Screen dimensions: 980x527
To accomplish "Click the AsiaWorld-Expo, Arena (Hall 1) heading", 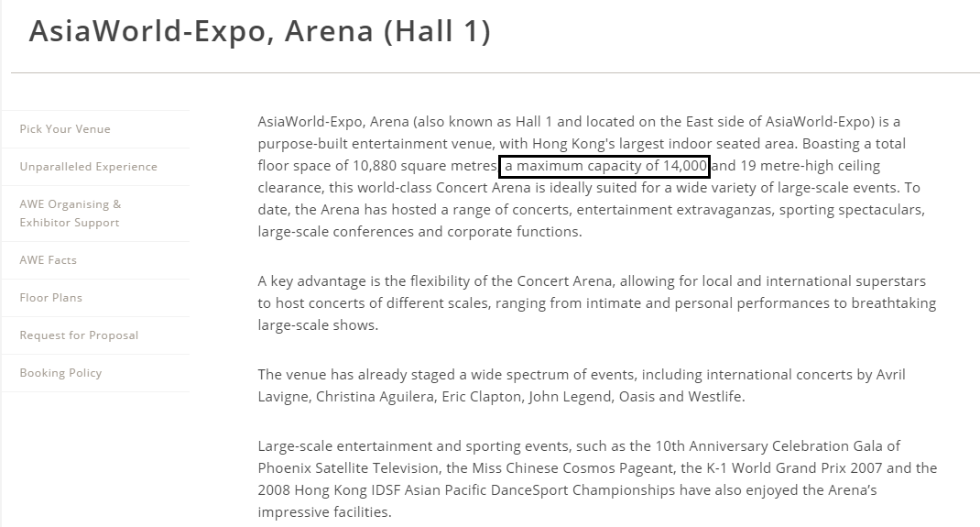I will 259,31.
